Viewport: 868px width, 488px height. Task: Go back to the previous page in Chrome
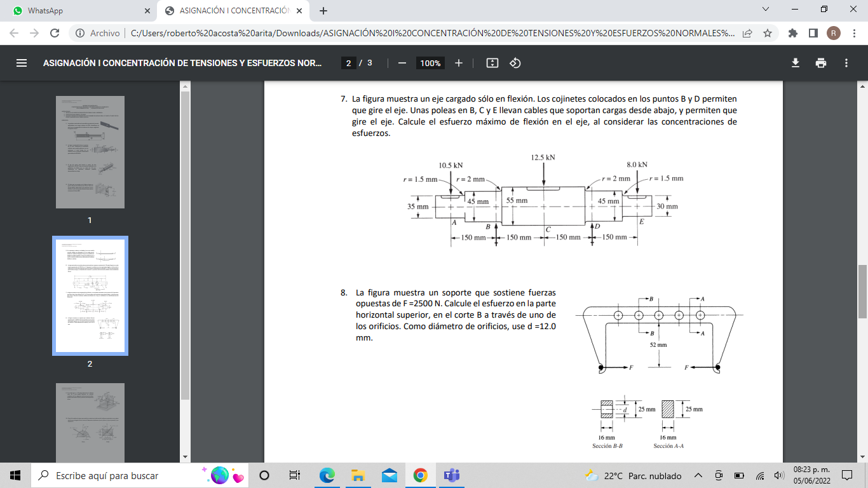pyautogui.click(x=15, y=33)
